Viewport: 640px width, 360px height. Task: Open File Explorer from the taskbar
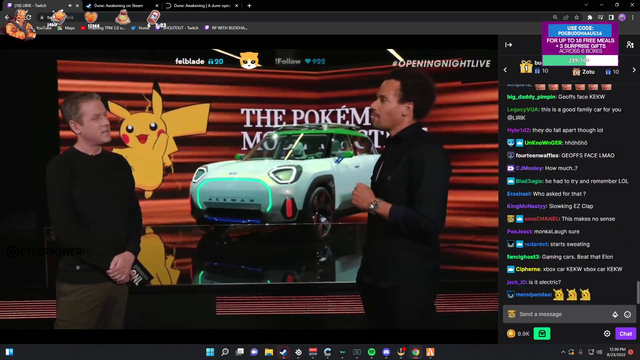(269, 352)
